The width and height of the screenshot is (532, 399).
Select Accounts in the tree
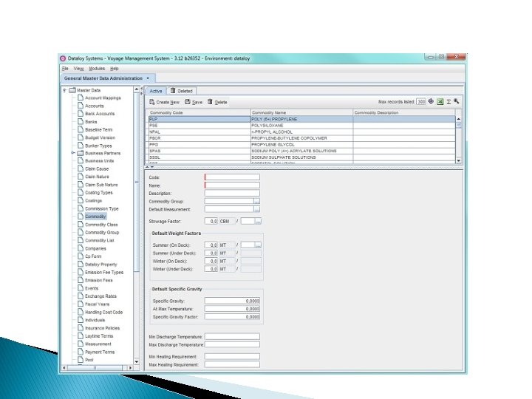pyautogui.click(x=95, y=106)
